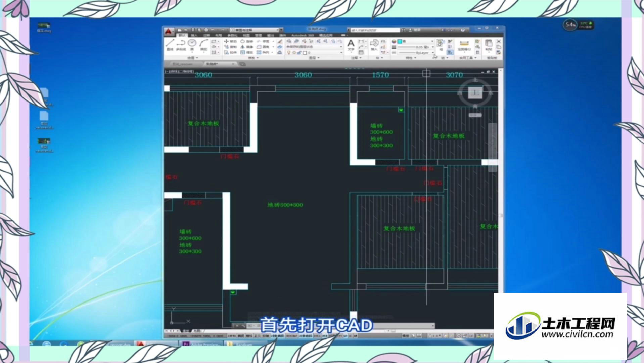Click the top face of the ViewCube
The height and width of the screenshot is (363, 644).
coord(475,93)
